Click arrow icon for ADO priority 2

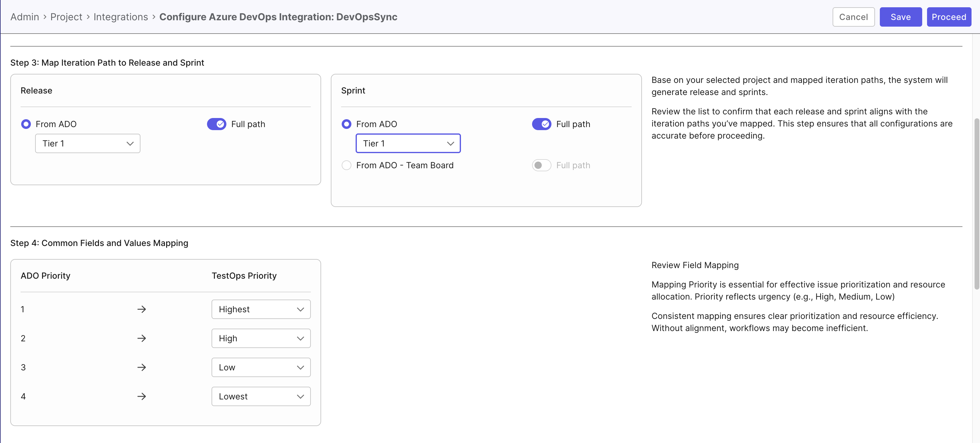pos(142,338)
